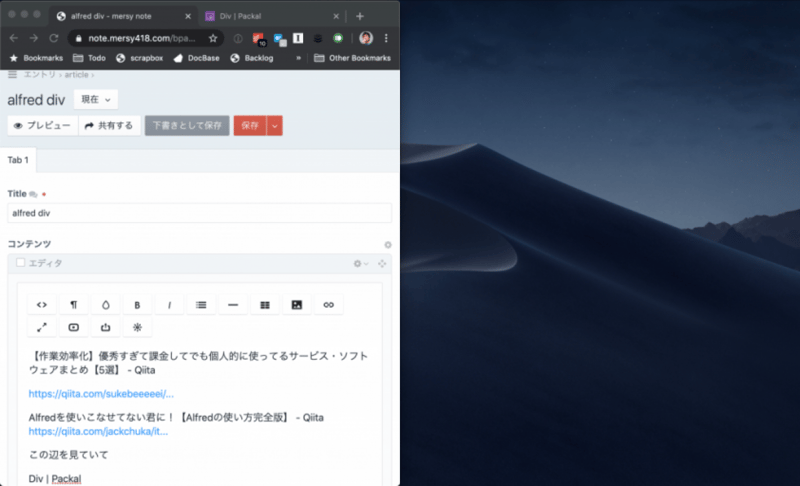Toggle bold formatting in the editor
Screen dimensions: 800x486
tap(137, 305)
